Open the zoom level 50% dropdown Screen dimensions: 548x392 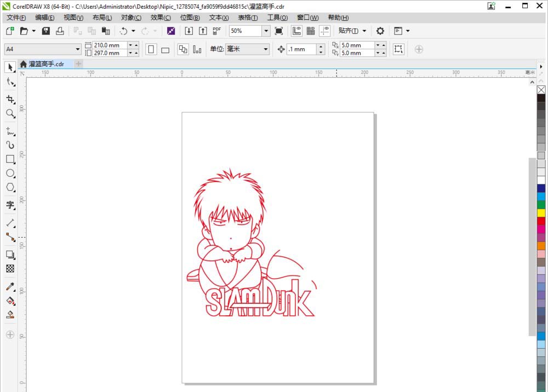pos(266,31)
